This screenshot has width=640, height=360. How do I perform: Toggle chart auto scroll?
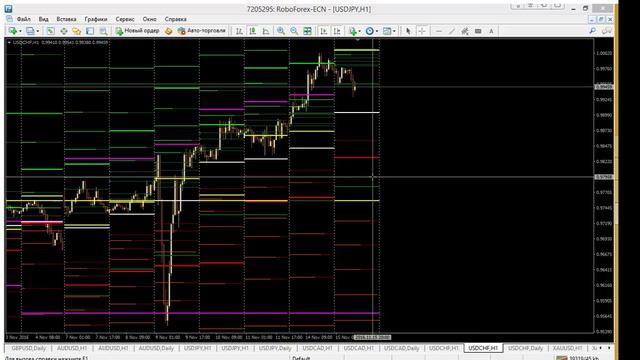point(324,31)
